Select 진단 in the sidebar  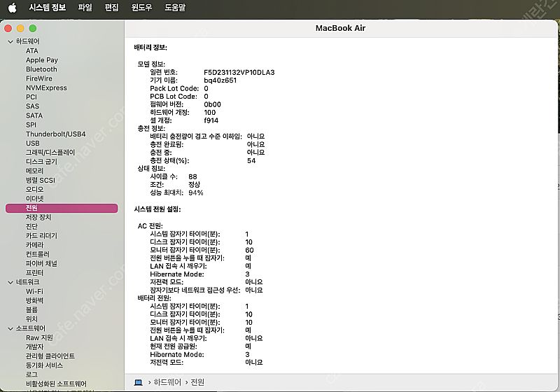pos(31,227)
